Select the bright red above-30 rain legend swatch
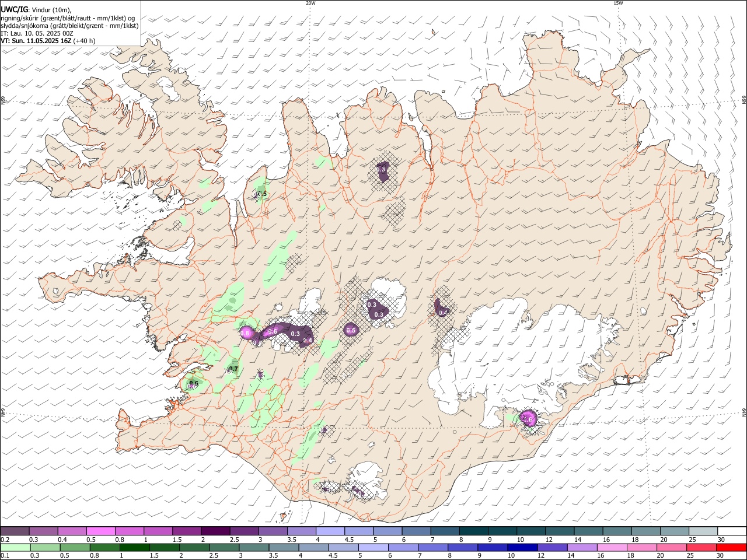 point(732,547)
